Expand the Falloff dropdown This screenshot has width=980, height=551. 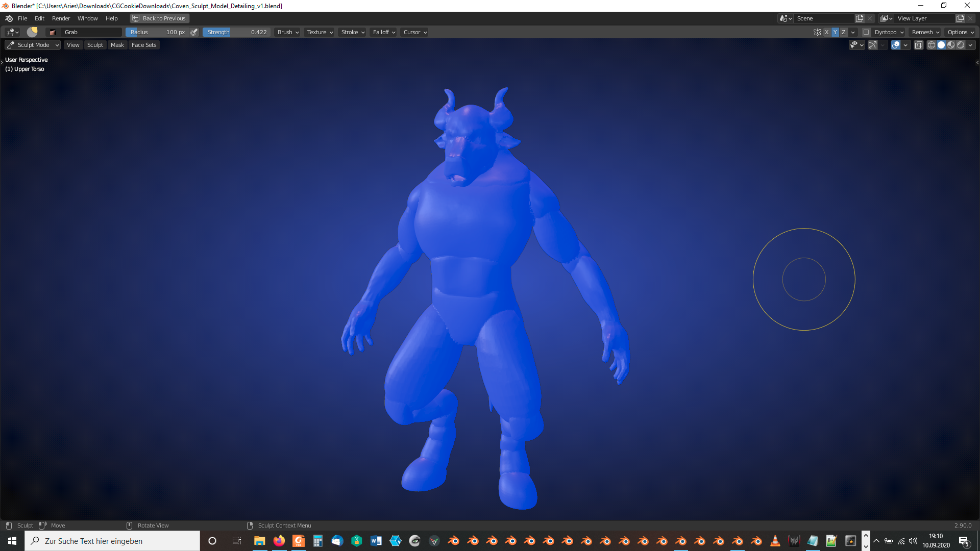pos(383,32)
